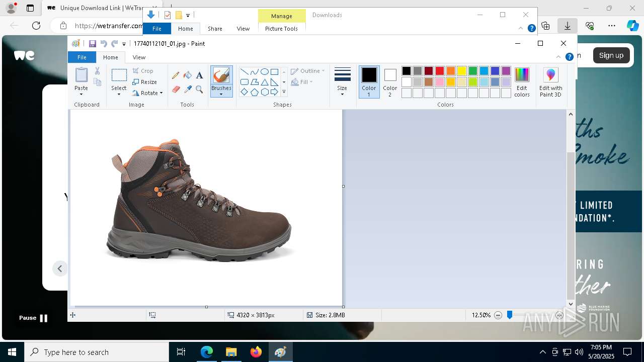Viewport: 644px width, 362px height.
Task: Select Color 2 background swatch
Action: (390, 82)
